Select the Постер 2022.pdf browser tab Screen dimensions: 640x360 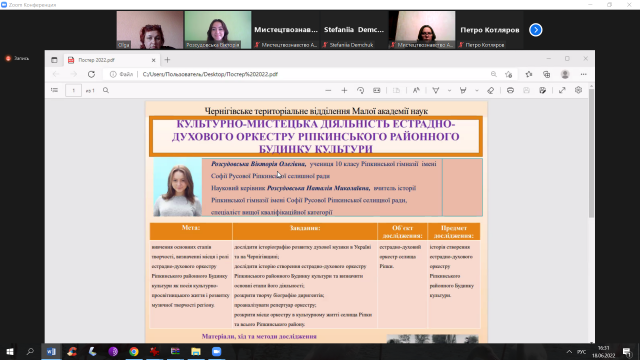click(x=111, y=60)
